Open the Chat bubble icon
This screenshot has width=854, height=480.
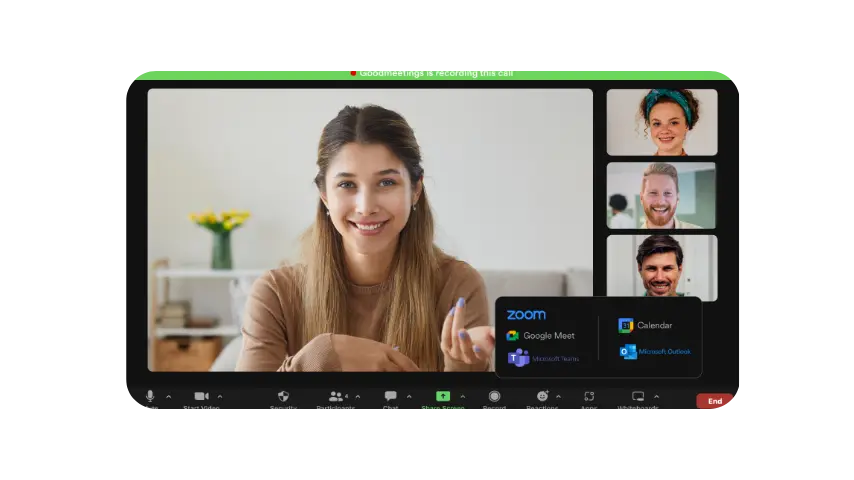point(391,396)
